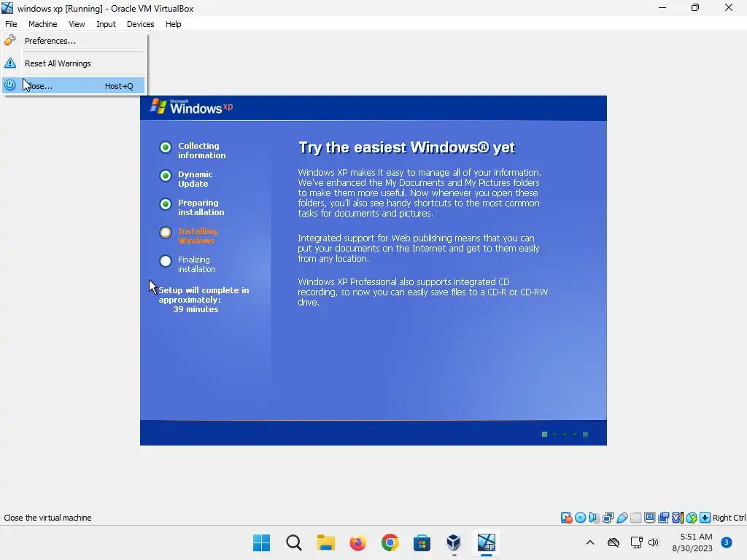Click the volume speaker tray icon
Image resolution: width=747 pixels, height=560 pixels.
653,542
